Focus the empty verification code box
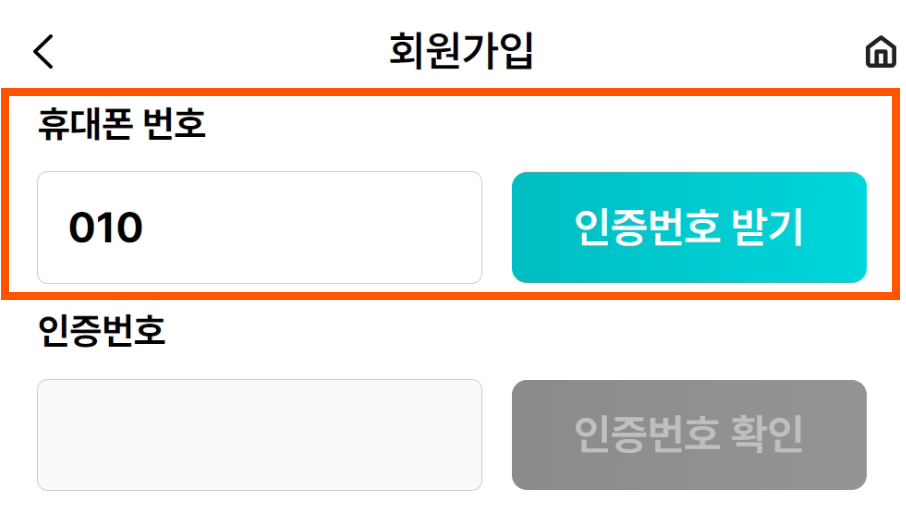The height and width of the screenshot is (513, 906). point(259,435)
